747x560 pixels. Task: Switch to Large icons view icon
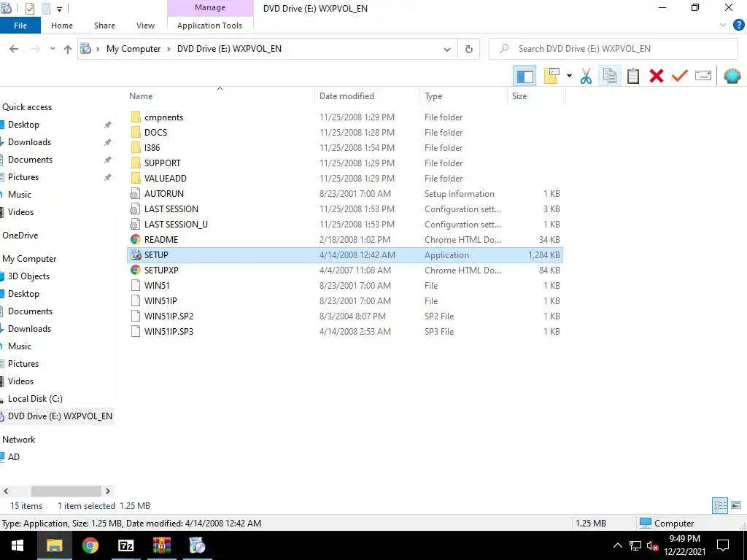pyautogui.click(x=736, y=505)
